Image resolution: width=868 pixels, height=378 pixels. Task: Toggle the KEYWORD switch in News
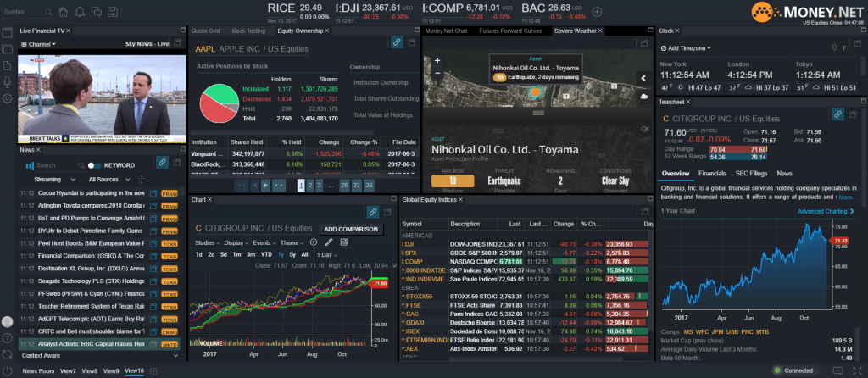(94, 165)
